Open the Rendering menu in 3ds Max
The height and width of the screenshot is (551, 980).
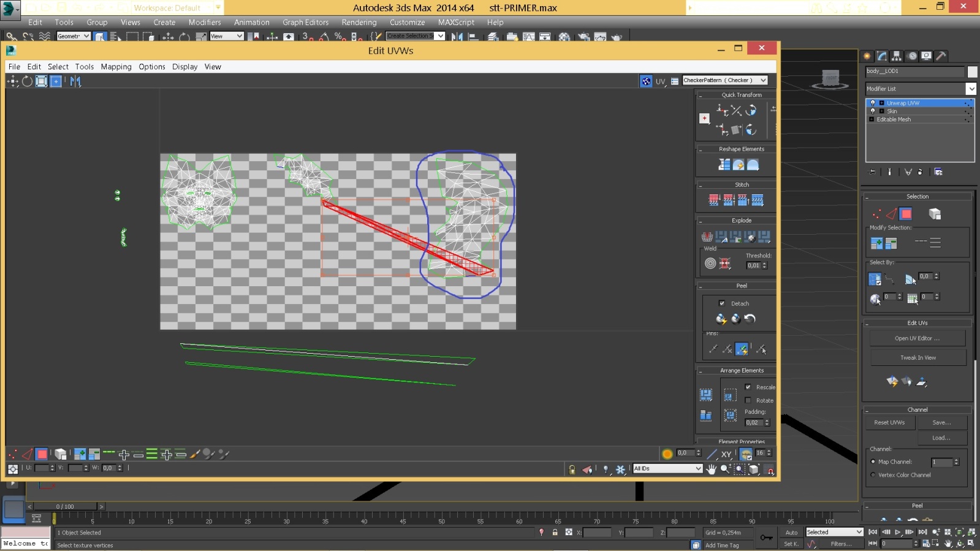click(x=359, y=22)
